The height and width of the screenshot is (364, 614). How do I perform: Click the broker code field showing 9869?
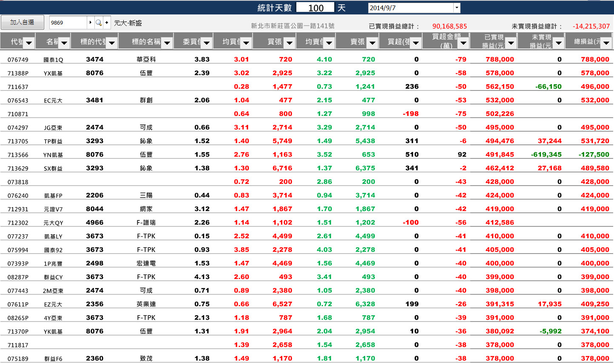(x=68, y=23)
